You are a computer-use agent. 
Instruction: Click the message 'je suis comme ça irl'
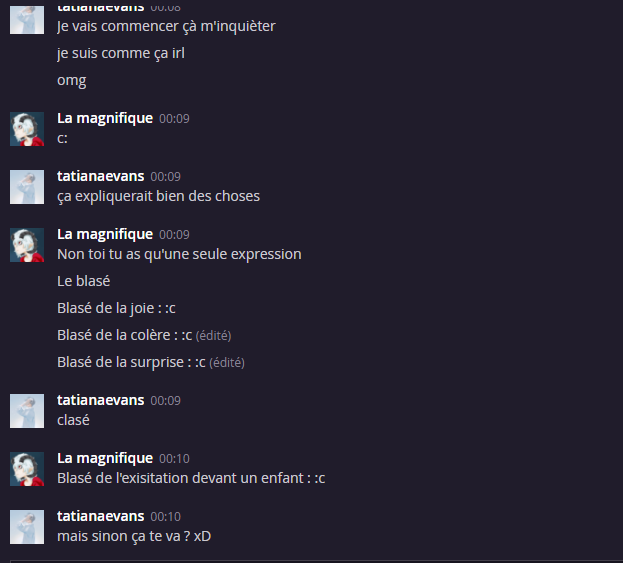tap(121, 54)
